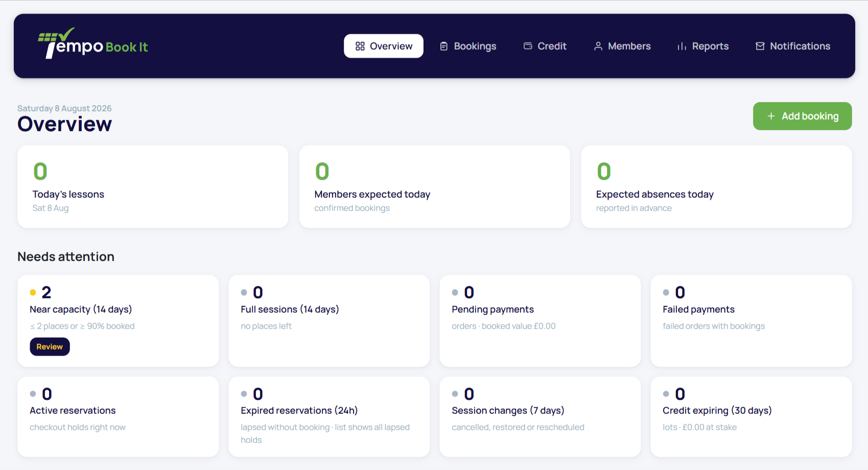The width and height of the screenshot is (868, 470).
Task: Review near capacity sessions
Action: [x=50, y=347]
